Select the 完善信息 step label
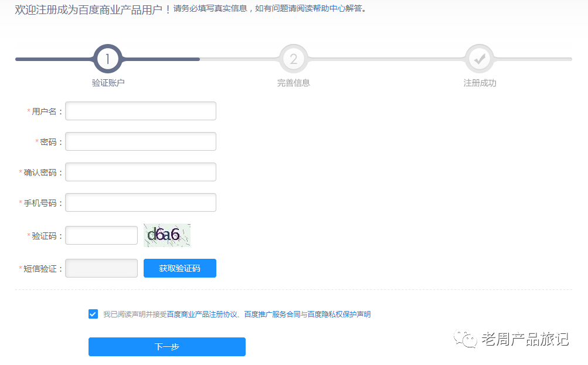The height and width of the screenshot is (365, 588). point(294,83)
